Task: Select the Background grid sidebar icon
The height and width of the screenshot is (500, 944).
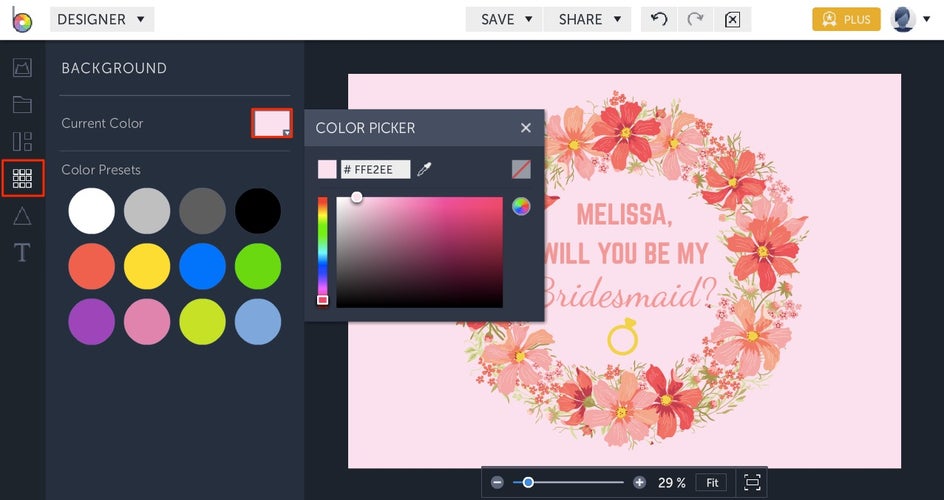Action: point(22,178)
